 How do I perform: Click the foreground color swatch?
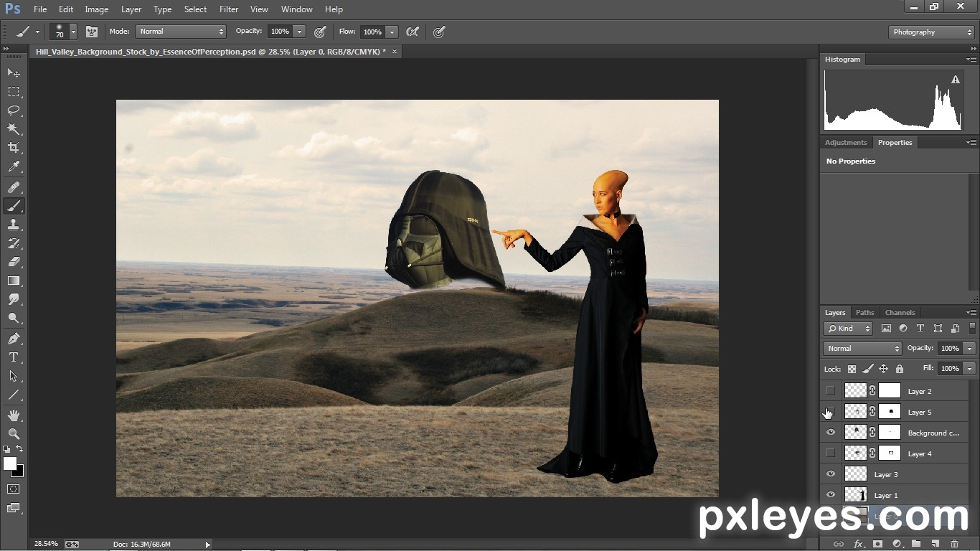(x=10, y=463)
